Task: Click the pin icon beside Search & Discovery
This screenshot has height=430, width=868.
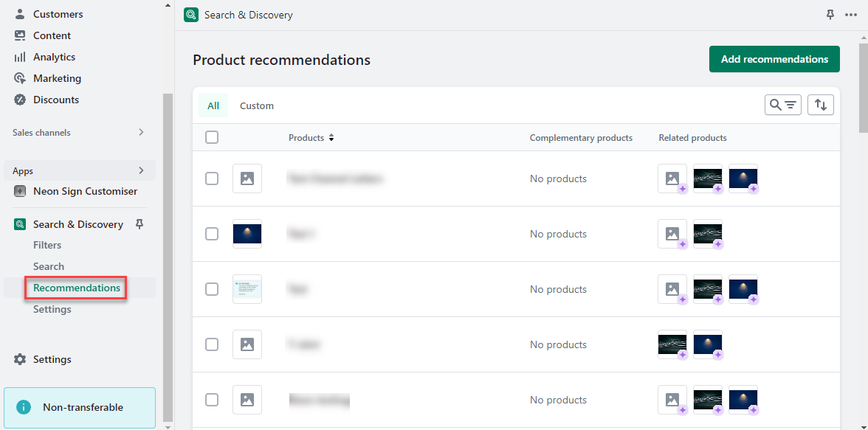Action: [x=139, y=224]
